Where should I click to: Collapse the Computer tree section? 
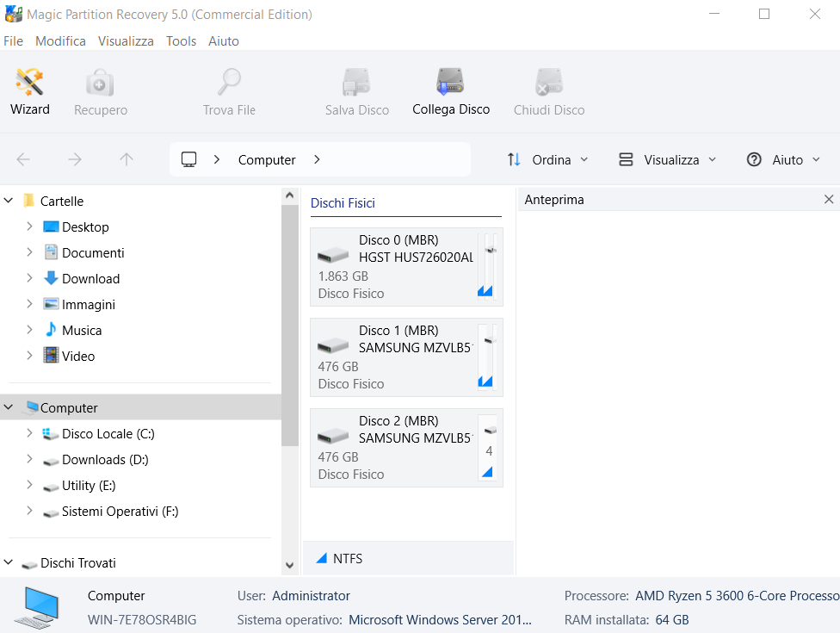pyautogui.click(x=9, y=407)
